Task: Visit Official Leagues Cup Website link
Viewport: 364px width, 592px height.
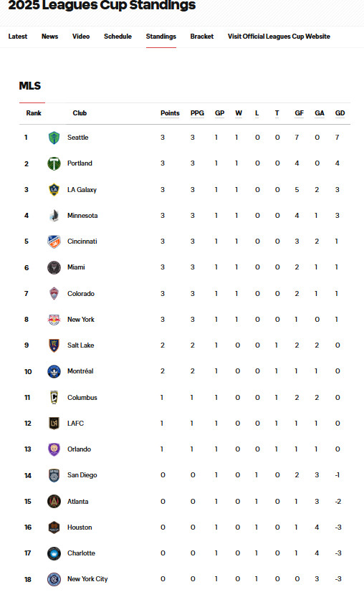Action: [279, 37]
